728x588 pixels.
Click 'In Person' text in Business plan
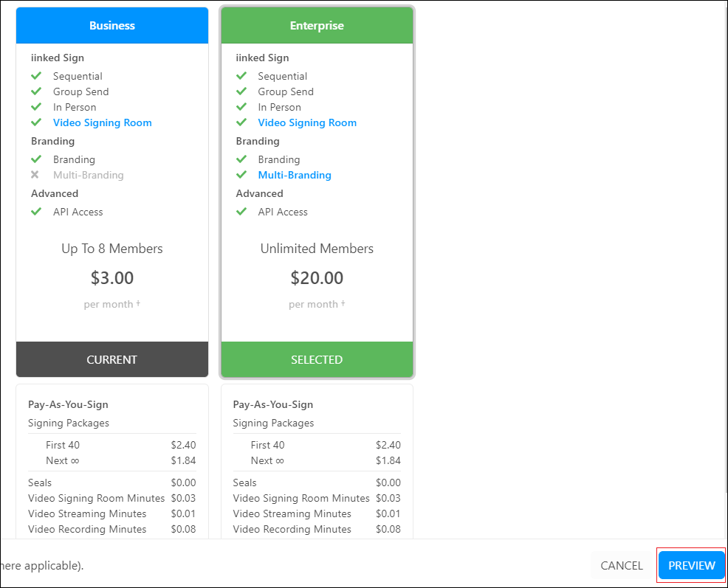75,107
